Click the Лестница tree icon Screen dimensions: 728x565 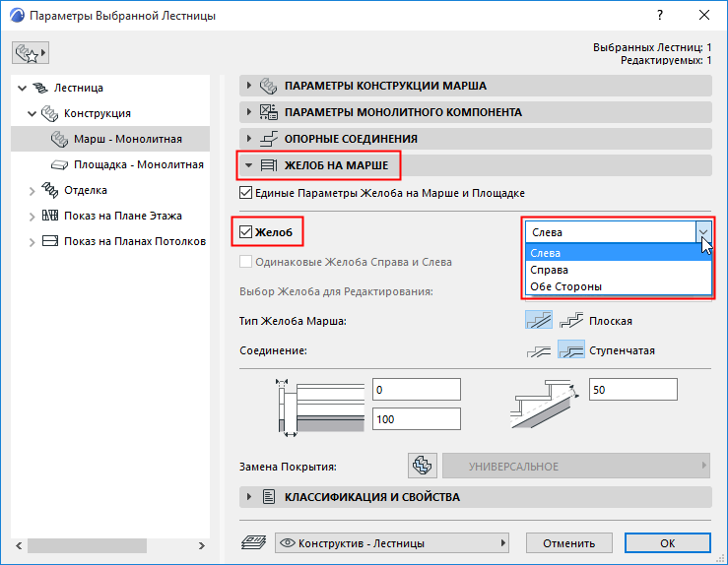coord(40,88)
